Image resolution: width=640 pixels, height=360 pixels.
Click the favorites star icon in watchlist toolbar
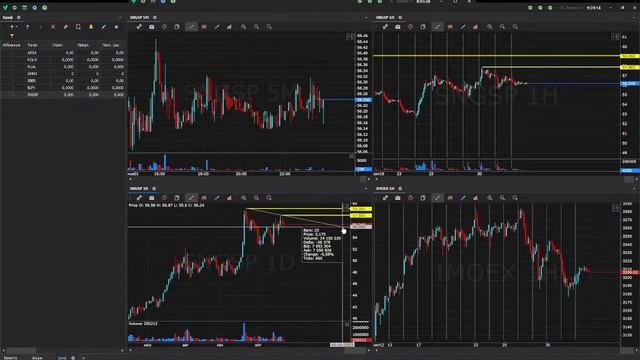click(116, 27)
